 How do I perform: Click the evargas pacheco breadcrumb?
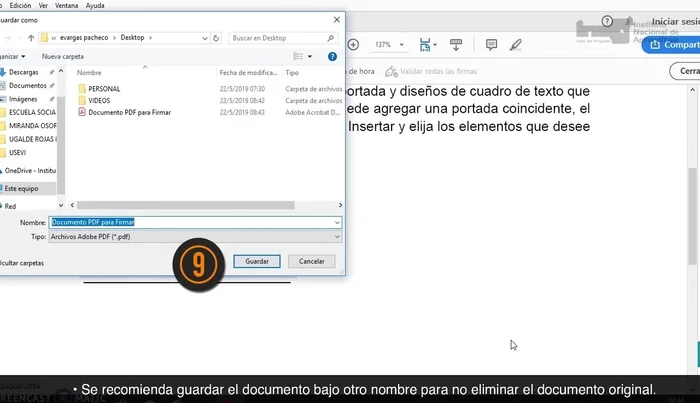click(84, 37)
